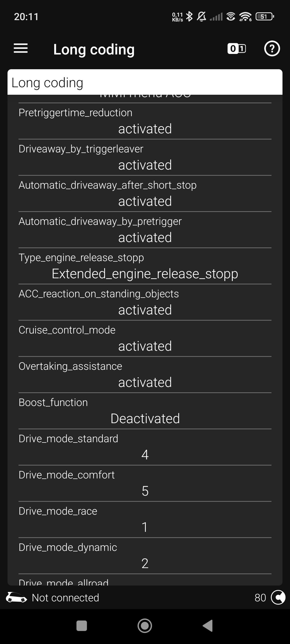
Task: Select the Drive_mode_dynamic entry
Action: (x=145, y=556)
